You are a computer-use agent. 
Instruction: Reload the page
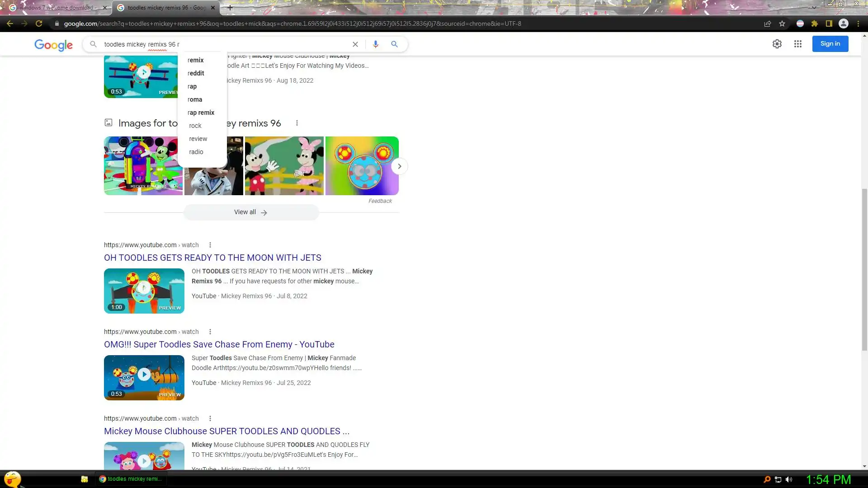click(x=39, y=23)
